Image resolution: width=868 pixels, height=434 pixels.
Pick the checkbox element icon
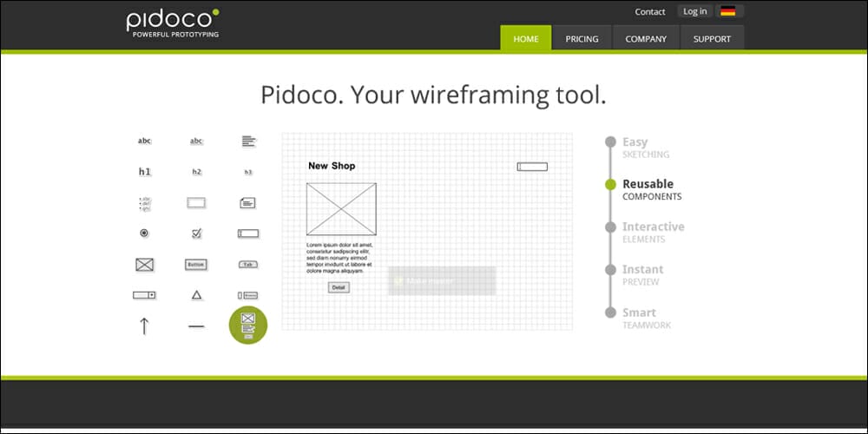pyautogui.click(x=196, y=233)
